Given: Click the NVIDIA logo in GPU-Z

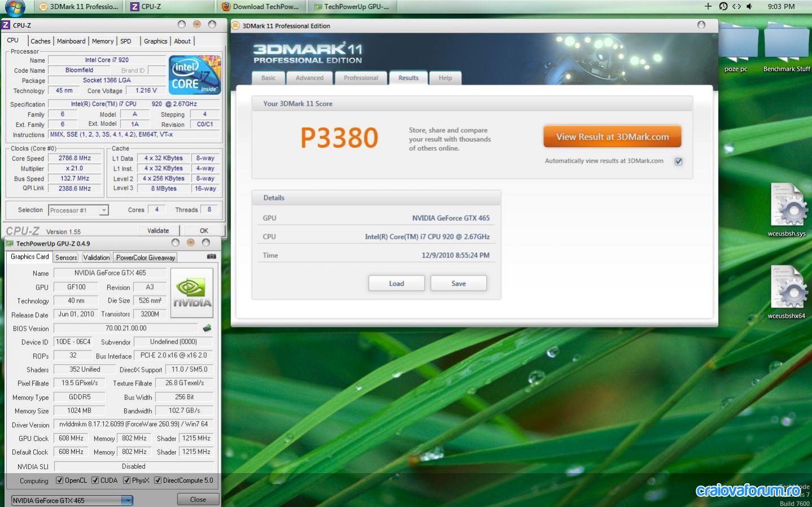Looking at the screenshot, I should [x=192, y=292].
